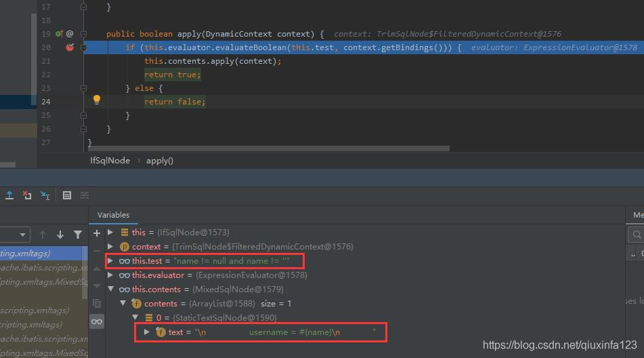Screen dimensions: 644x358
Task: Select the StaticTextSqlNode@1590 value
Action: [225, 318]
